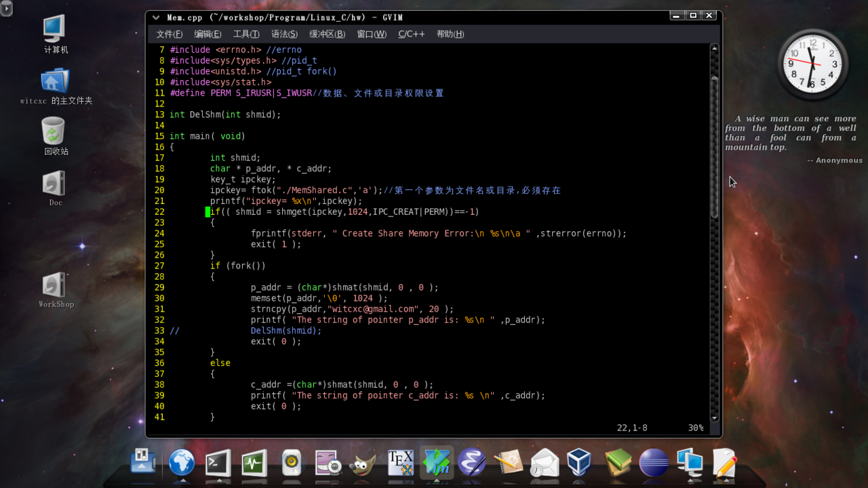The width and height of the screenshot is (868, 488).
Task: Open the C/C++ menu
Action: (x=411, y=34)
